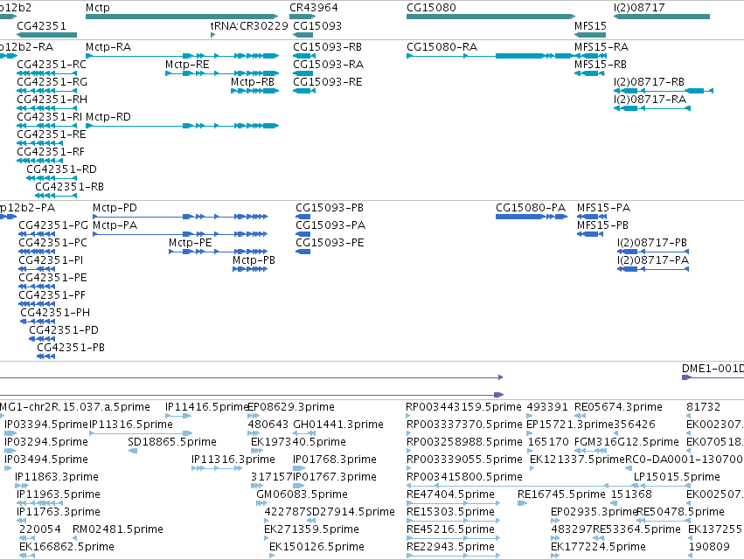Select the CG42351-PG protein label
The height and width of the screenshot is (560, 744).
tap(53, 225)
